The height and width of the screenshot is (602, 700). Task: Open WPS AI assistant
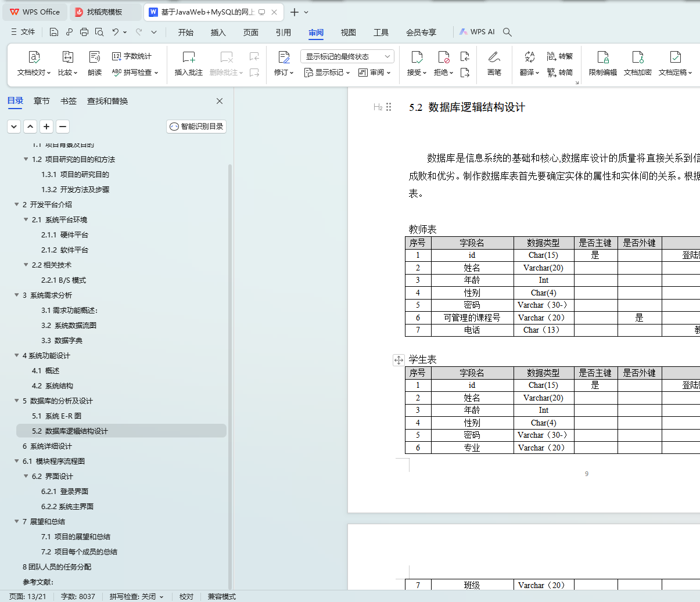pyautogui.click(x=477, y=32)
